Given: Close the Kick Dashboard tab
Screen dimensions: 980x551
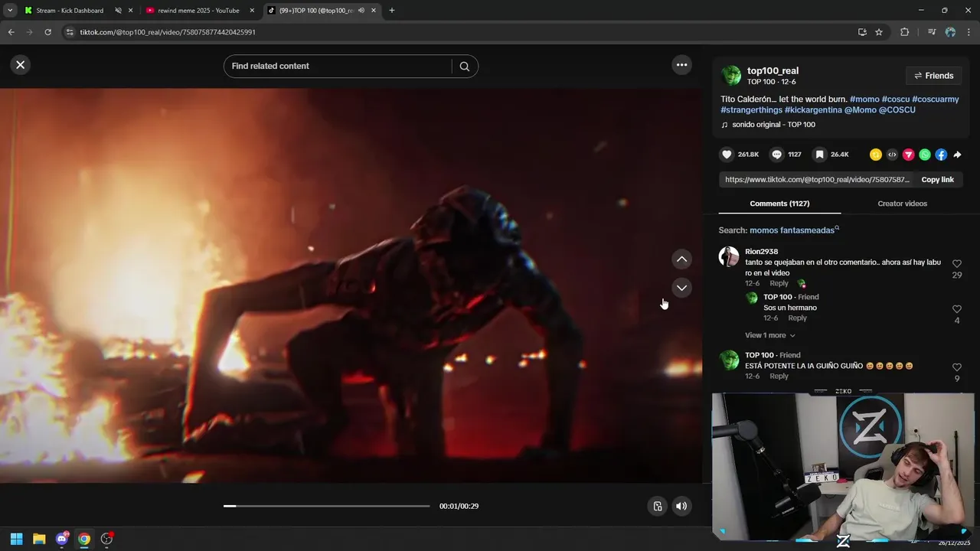Looking at the screenshot, I should pyautogui.click(x=131, y=11).
